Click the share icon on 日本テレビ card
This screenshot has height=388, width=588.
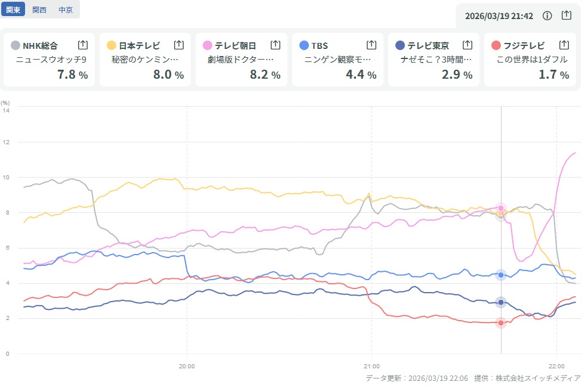[179, 45]
